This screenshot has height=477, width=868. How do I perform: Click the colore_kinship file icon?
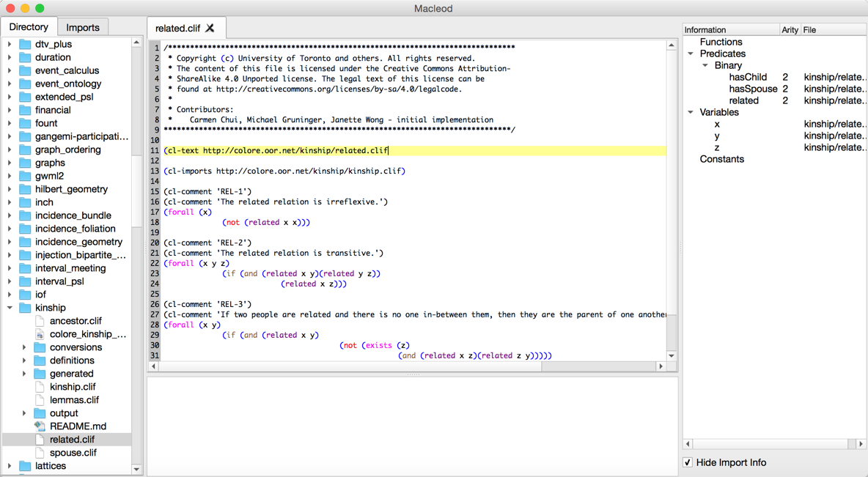pos(40,334)
